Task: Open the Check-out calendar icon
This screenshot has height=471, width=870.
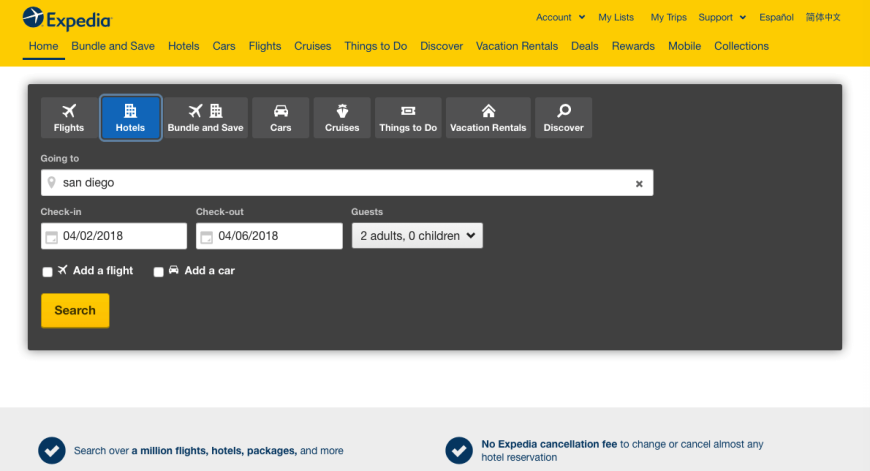Action: [206, 237]
